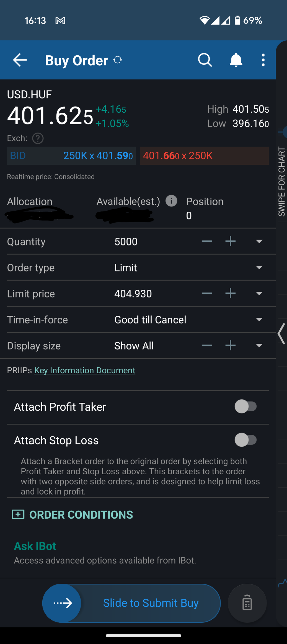Screen dimensions: 287x644
Task: Increase Quantity with the plus button
Action: [230, 241]
